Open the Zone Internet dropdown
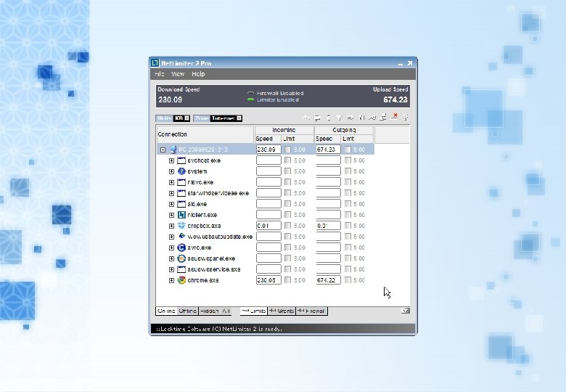The height and width of the screenshot is (392, 566). coord(239,118)
